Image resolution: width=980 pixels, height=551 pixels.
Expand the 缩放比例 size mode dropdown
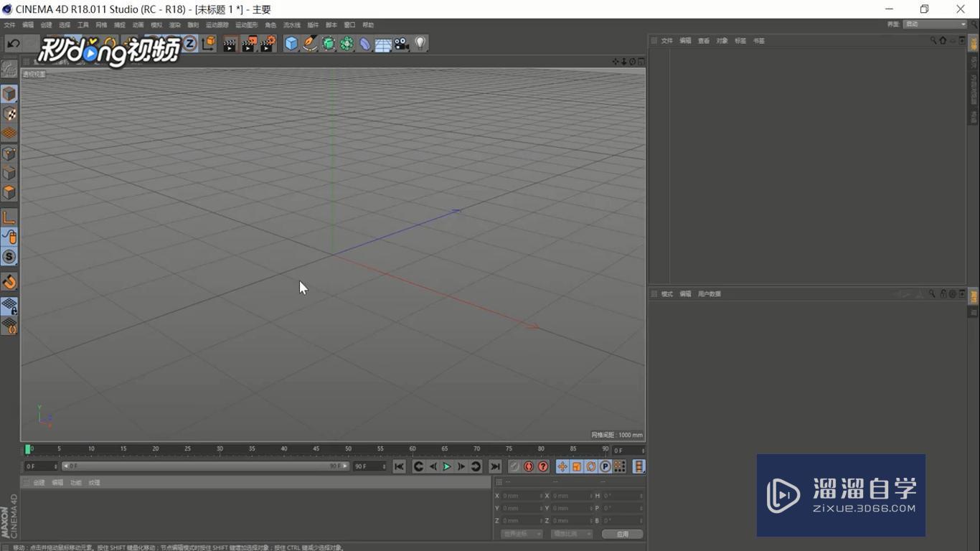pos(572,534)
